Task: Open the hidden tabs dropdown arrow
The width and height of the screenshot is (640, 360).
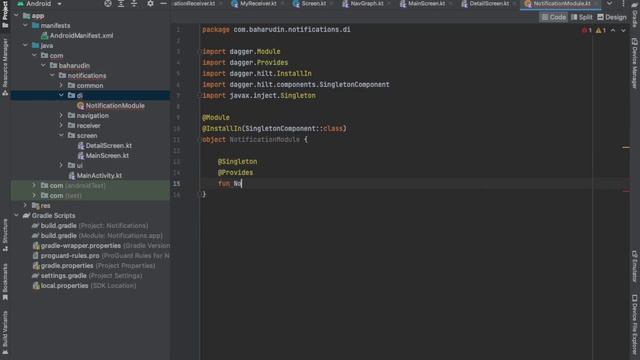Action: 609,4
